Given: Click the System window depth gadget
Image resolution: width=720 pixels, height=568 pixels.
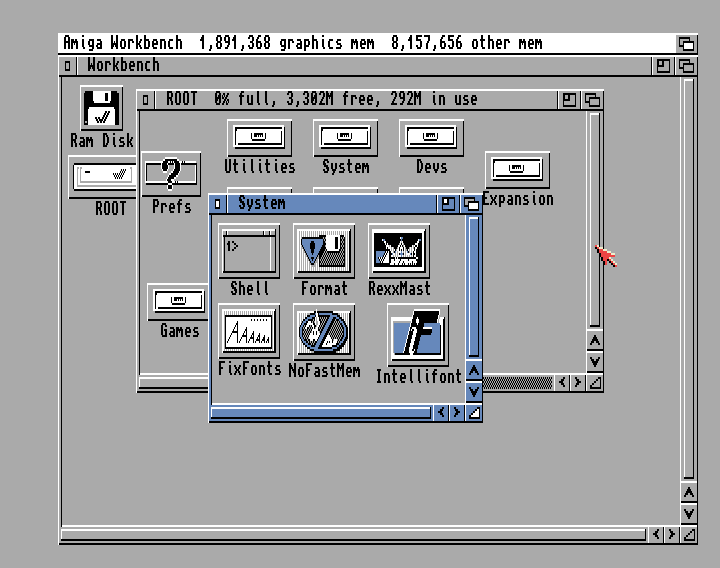Looking at the screenshot, I should click(x=471, y=203).
